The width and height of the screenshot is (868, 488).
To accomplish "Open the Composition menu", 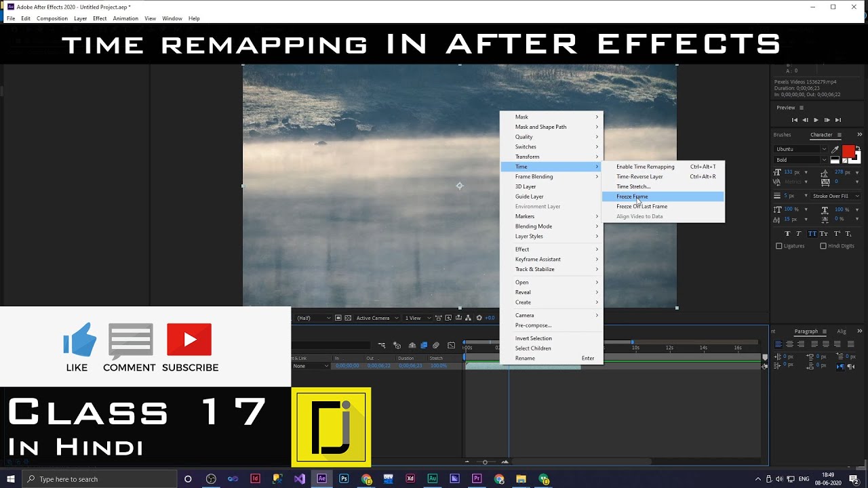I will pos(52,18).
